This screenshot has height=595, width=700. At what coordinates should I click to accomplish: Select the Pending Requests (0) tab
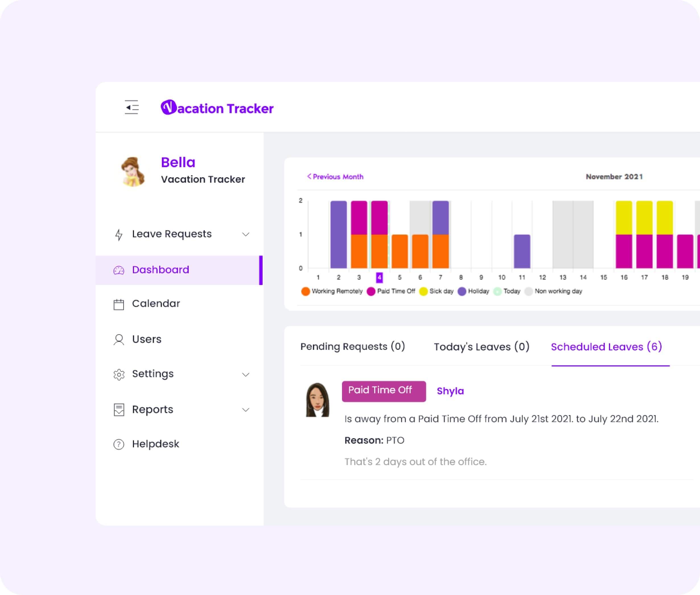tap(353, 346)
